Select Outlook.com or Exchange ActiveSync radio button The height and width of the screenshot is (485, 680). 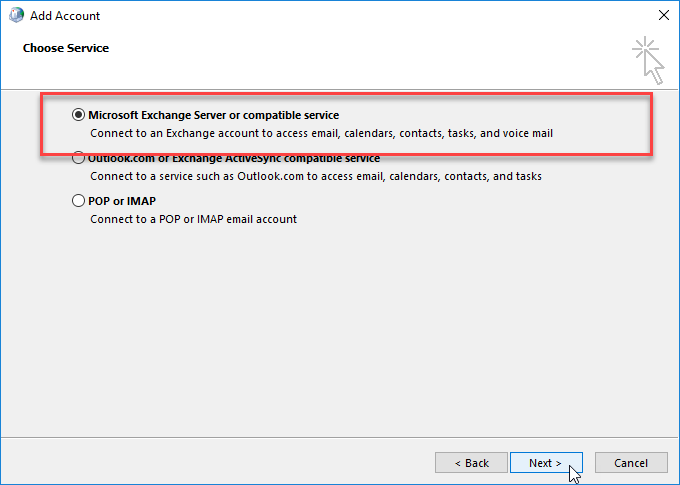78,158
